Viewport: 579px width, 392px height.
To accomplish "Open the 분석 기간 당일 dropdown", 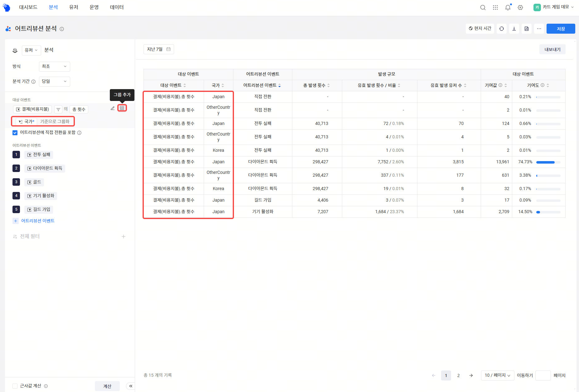I will (55, 81).
